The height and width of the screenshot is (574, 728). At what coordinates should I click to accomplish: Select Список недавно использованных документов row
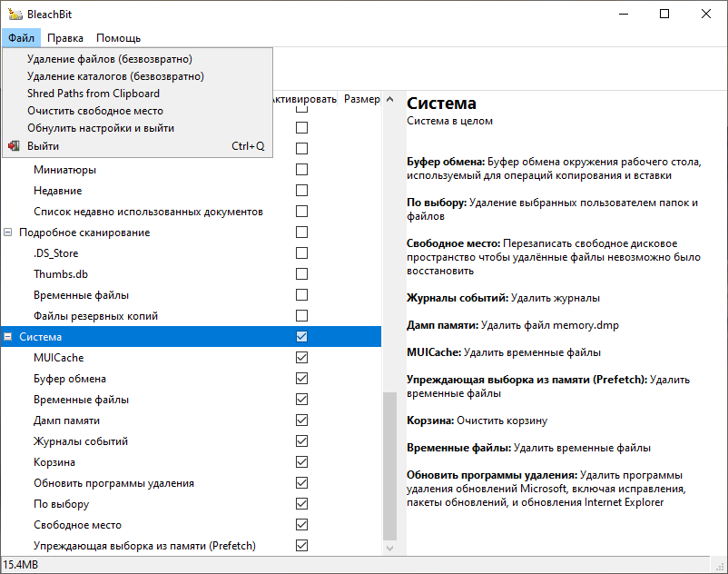191,212
